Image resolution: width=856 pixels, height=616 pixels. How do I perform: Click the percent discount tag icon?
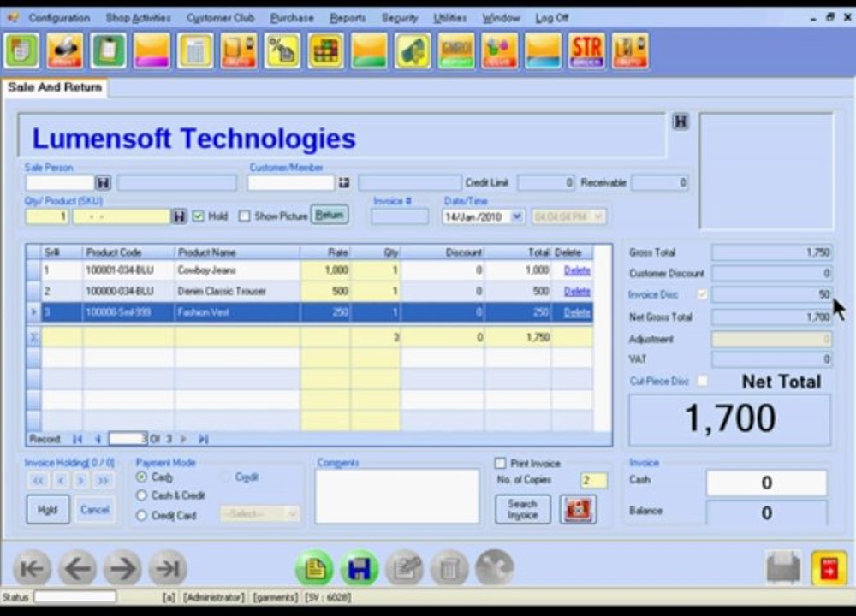pos(282,50)
